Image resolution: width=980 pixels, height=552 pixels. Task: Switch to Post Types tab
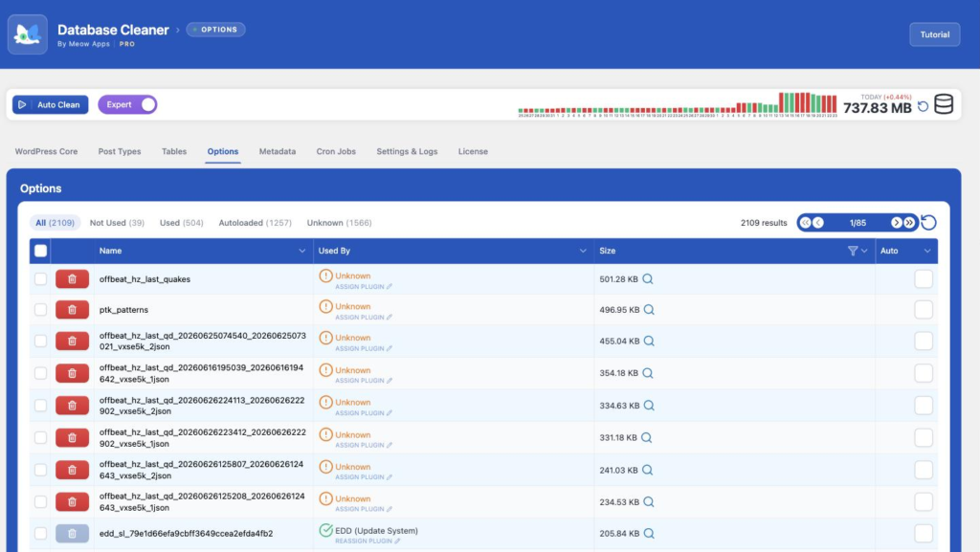pos(120,152)
